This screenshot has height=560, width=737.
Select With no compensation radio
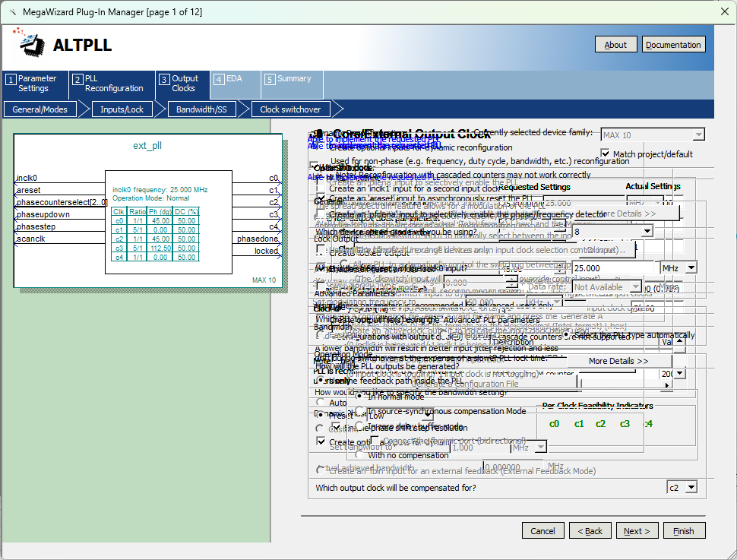(x=359, y=454)
